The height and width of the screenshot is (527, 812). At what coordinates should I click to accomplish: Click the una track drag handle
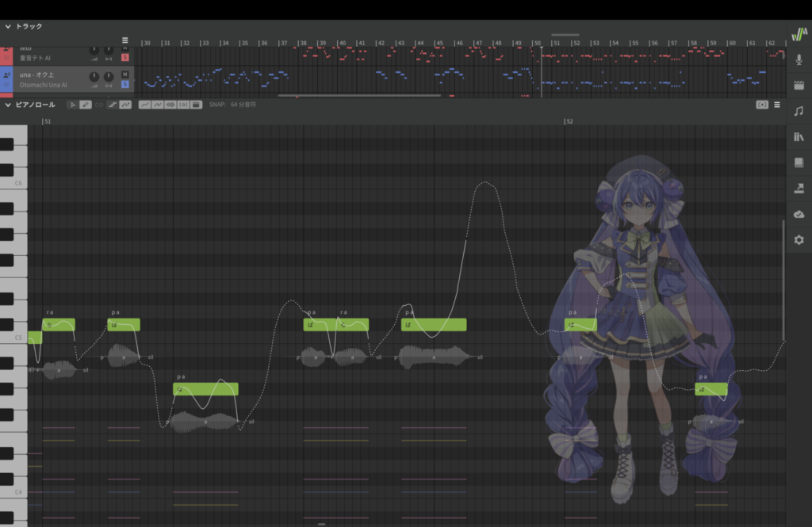[x=6, y=84]
